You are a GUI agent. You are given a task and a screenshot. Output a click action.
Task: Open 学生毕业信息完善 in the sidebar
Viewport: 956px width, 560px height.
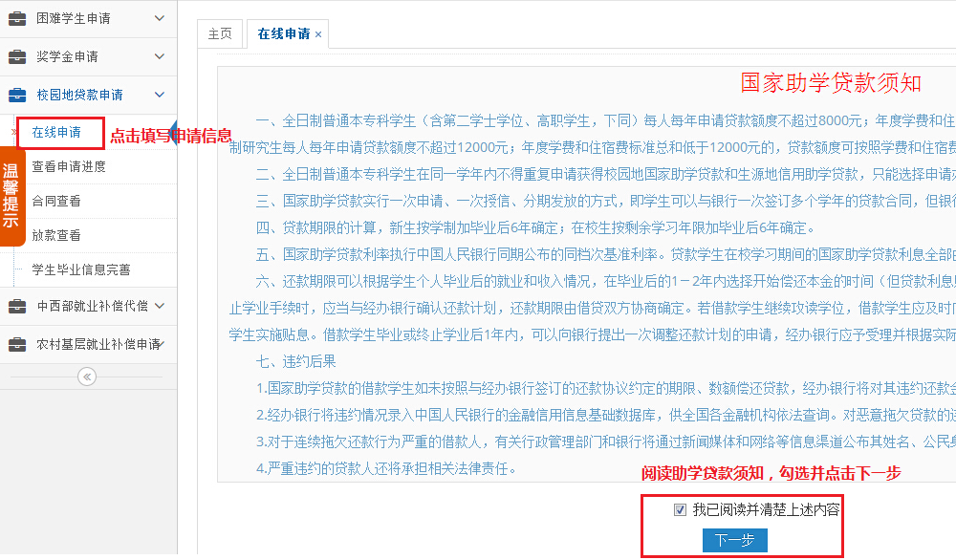coord(81,269)
